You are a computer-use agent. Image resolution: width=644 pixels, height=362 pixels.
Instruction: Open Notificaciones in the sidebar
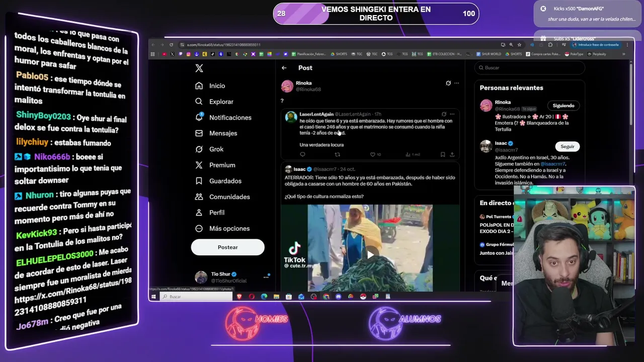[223, 117]
